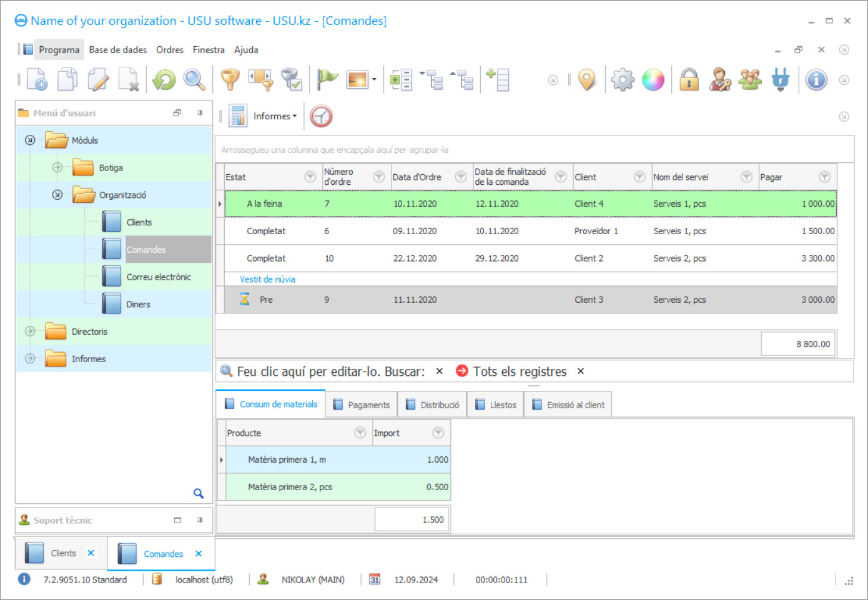Screen dimensions: 868x600
Task: Click the green flag toolbar icon
Action: [x=327, y=80]
